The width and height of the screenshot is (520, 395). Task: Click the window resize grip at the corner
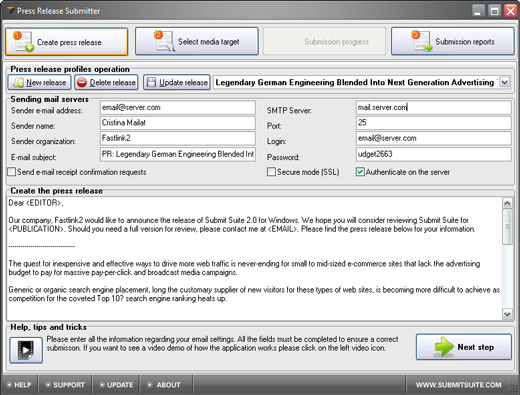pos(513,388)
